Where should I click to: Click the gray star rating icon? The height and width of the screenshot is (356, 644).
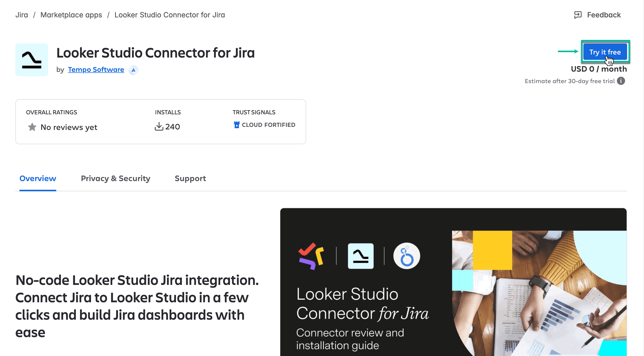32,127
